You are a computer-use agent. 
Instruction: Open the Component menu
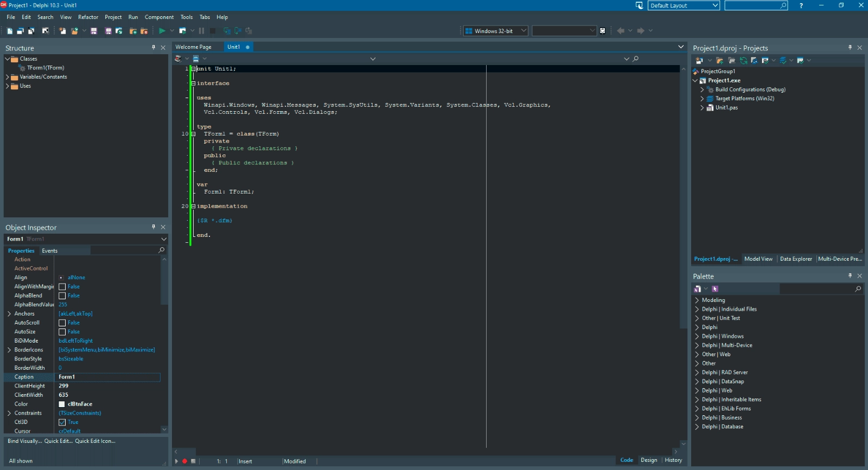(159, 17)
